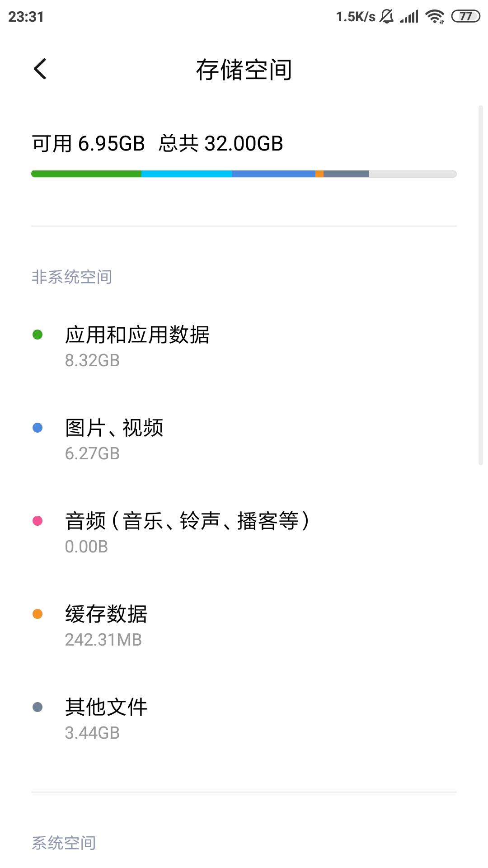
Task: Click the vertical scrollbar on right edge
Action: point(481,285)
